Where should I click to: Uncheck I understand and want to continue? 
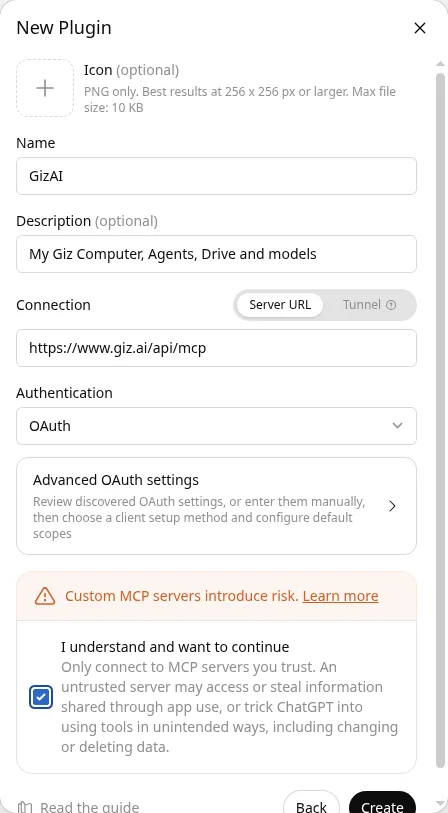coord(41,697)
